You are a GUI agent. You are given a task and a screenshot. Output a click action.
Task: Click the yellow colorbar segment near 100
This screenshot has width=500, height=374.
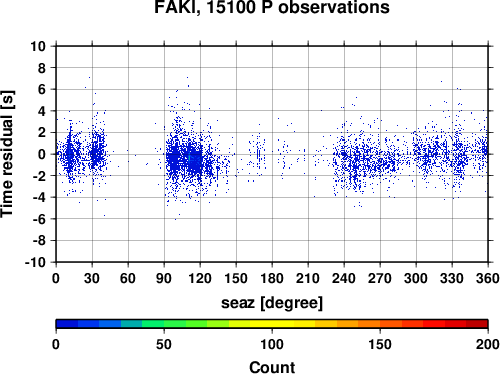coord(272,324)
